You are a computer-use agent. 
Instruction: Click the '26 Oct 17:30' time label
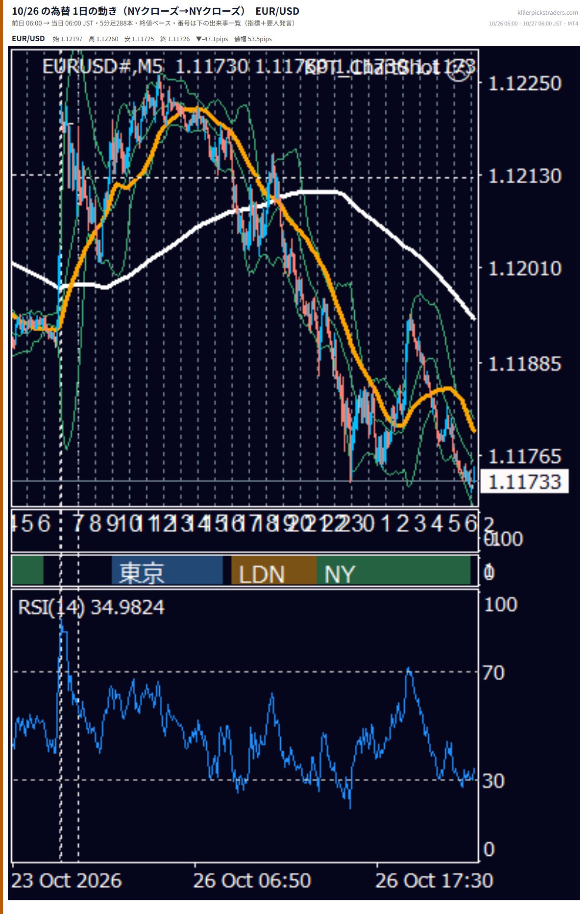point(435,881)
